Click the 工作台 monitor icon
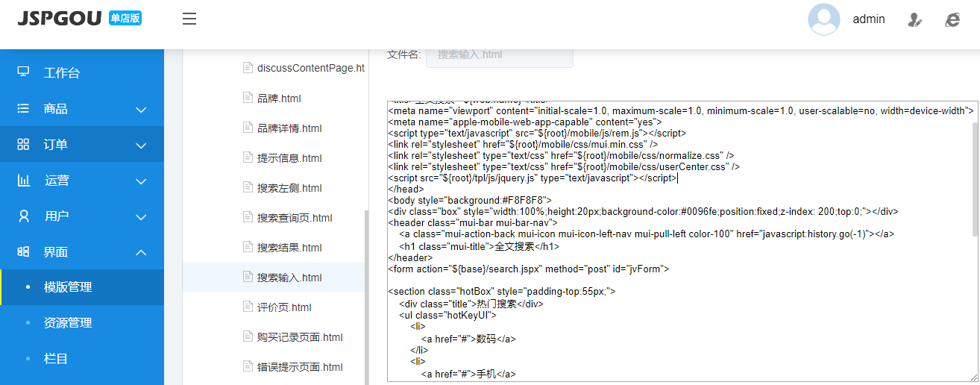This screenshot has height=385, width=980. 23,72
